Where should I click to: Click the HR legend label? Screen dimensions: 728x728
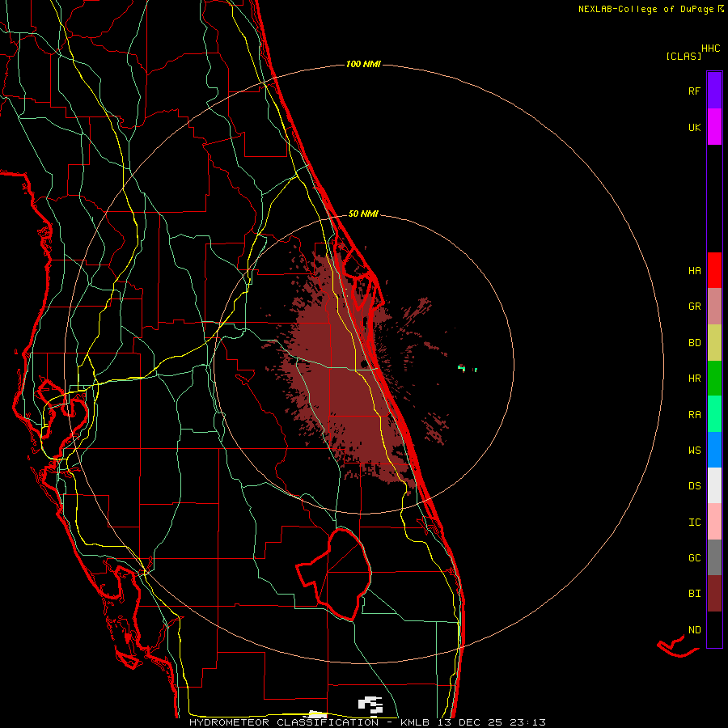tap(694, 379)
